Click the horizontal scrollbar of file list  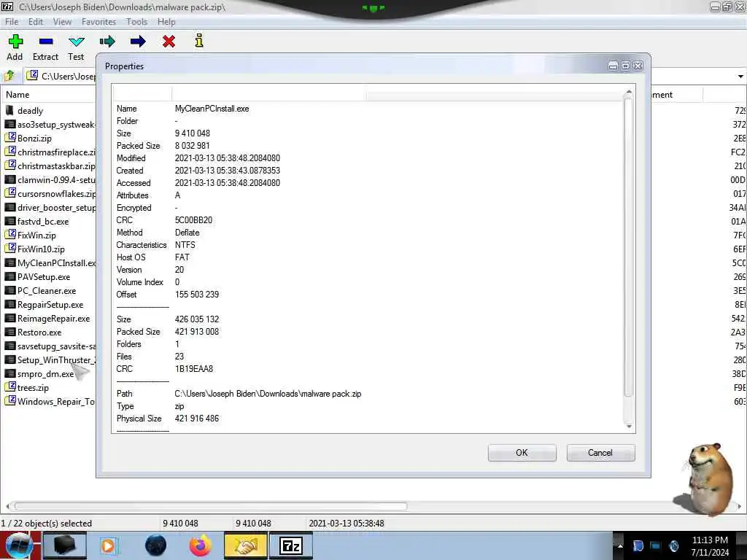pyautogui.click(x=211, y=506)
